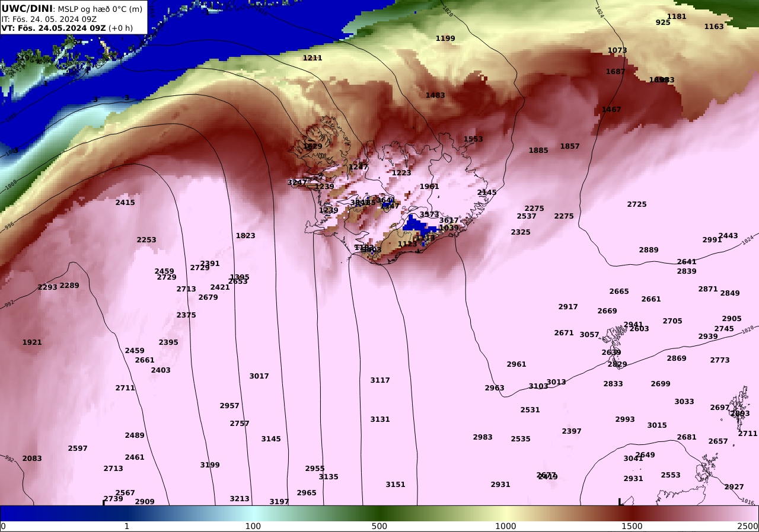Viewport: 759px width, 532px height.
Task: Click the map value 1163
Action: click(714, 27)
